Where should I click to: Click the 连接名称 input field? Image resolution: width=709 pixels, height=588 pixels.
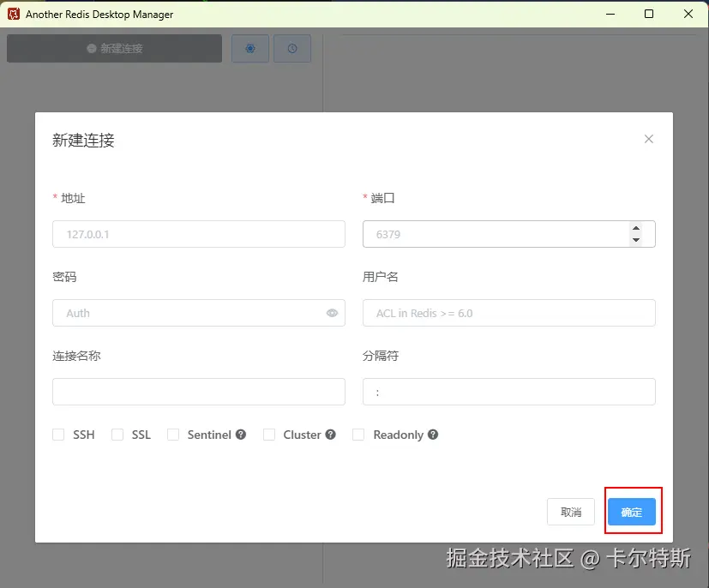199,392
